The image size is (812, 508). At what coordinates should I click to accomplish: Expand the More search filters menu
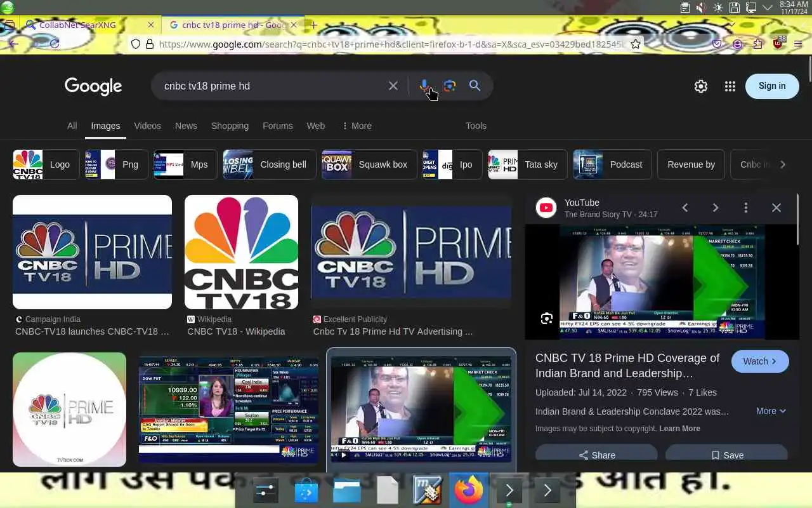pyautogui.click(x=357, y=126)
